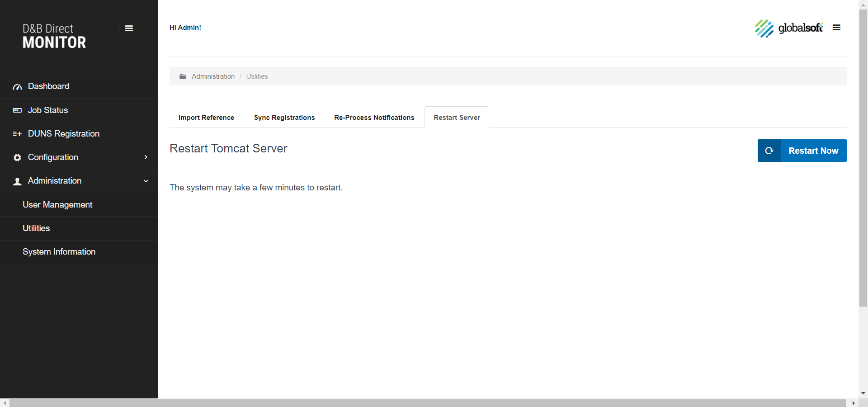
Task: Click the Utilities breadcrumb
Action: click(x=257, y=76)
